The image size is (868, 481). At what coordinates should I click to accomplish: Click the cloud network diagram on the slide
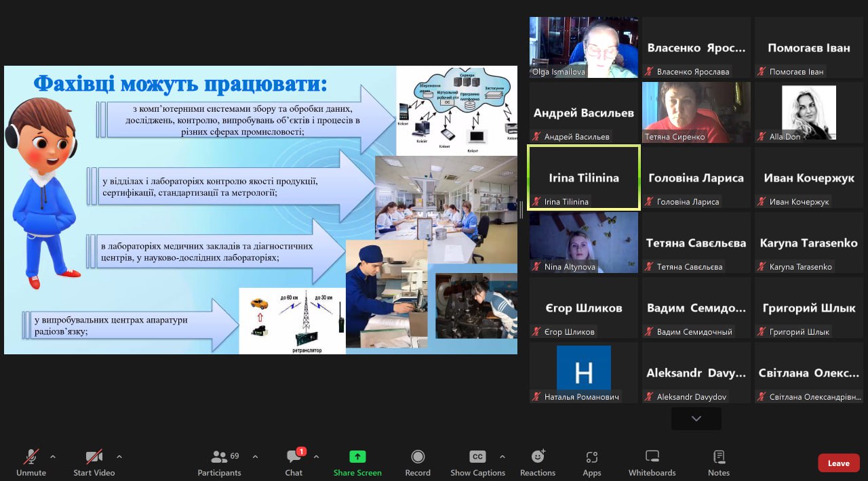457,110
